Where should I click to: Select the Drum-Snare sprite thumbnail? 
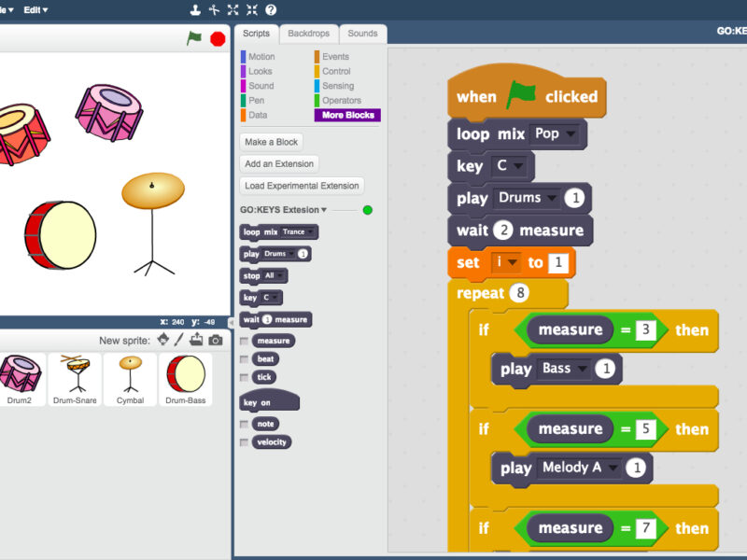tap(75, 380)
